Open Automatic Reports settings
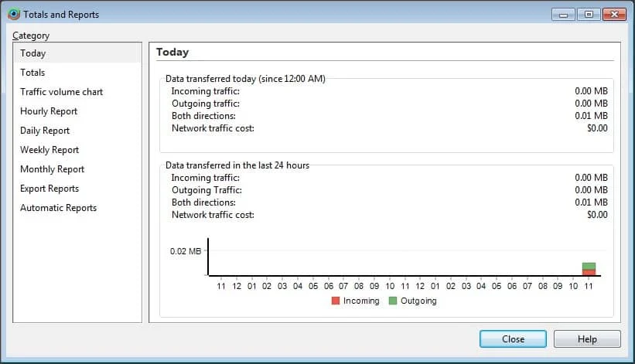The height and width of the screenshot is (364, 635). pyautogui.click(x=58, y=208)
